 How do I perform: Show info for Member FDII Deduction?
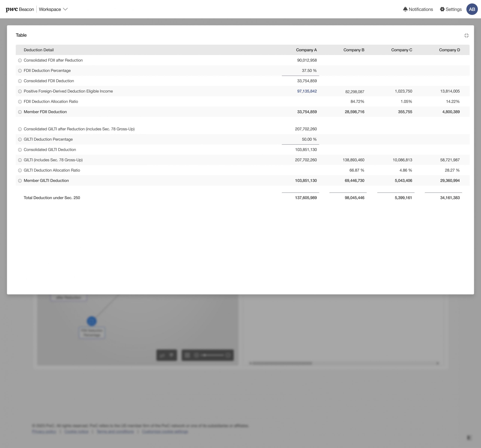(x=20, y=112)
